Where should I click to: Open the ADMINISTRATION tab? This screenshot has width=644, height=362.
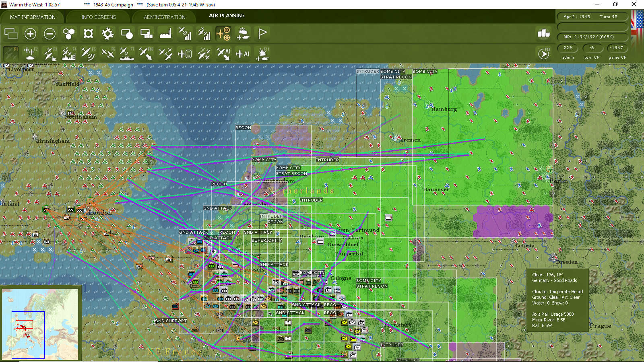[x=165, y=17]
